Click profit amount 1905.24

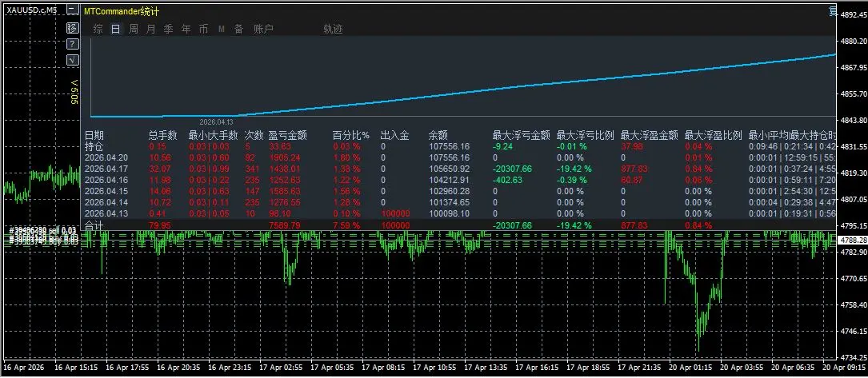285,157
